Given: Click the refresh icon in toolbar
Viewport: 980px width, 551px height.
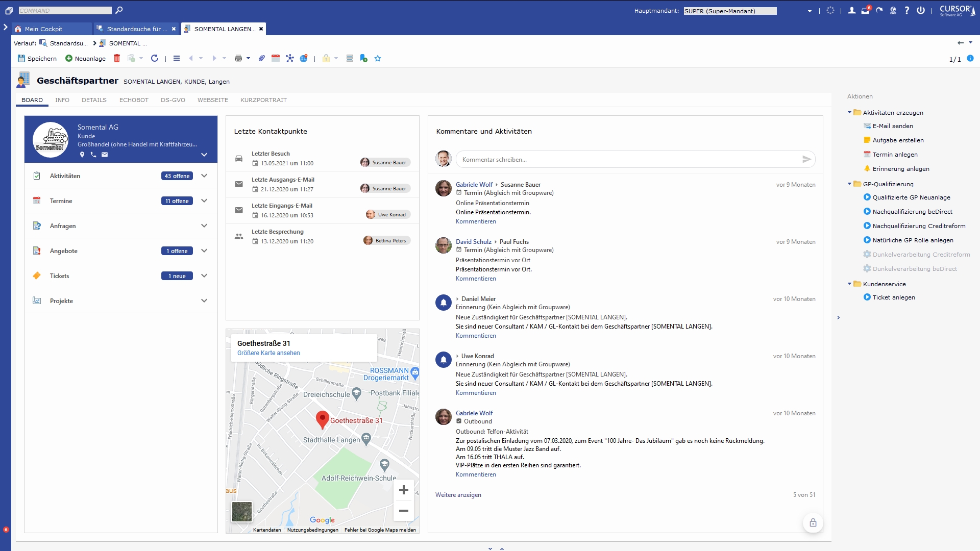Looking at the screenshot, I should 155,58.
